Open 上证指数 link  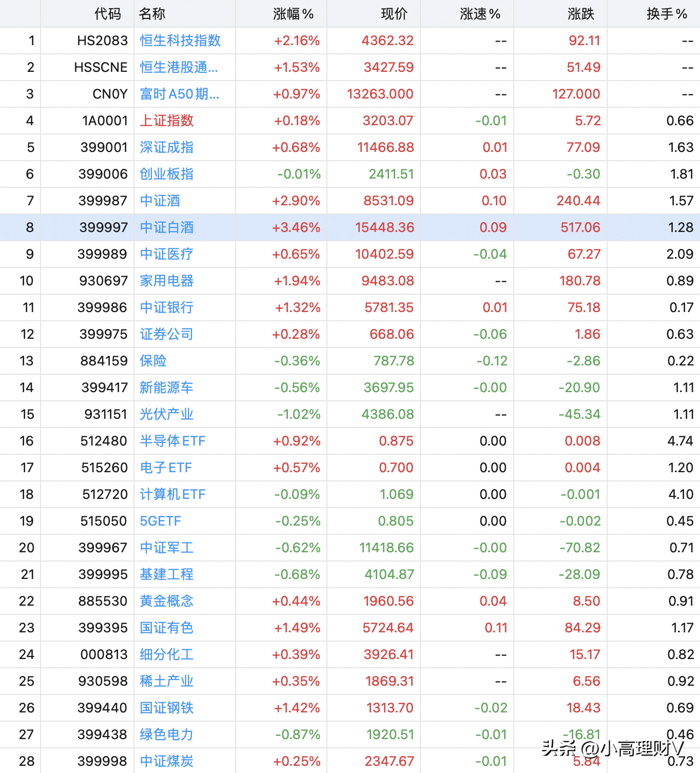click(x=167, y=121)
